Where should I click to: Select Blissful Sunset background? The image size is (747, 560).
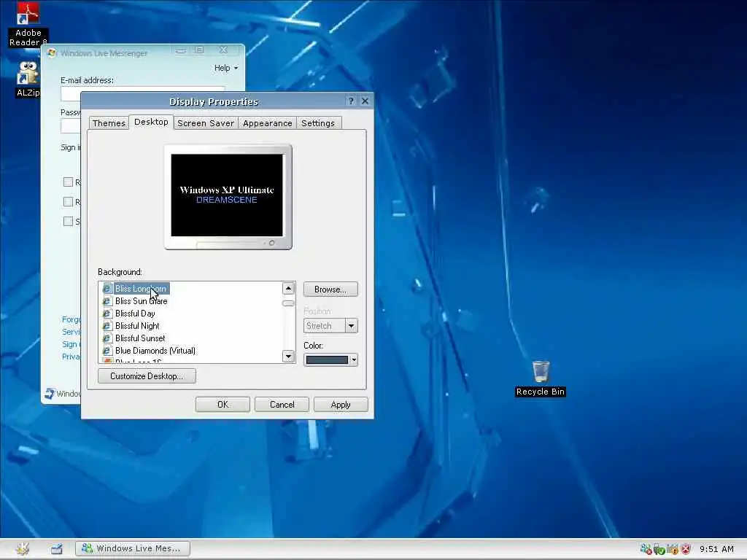140,338
